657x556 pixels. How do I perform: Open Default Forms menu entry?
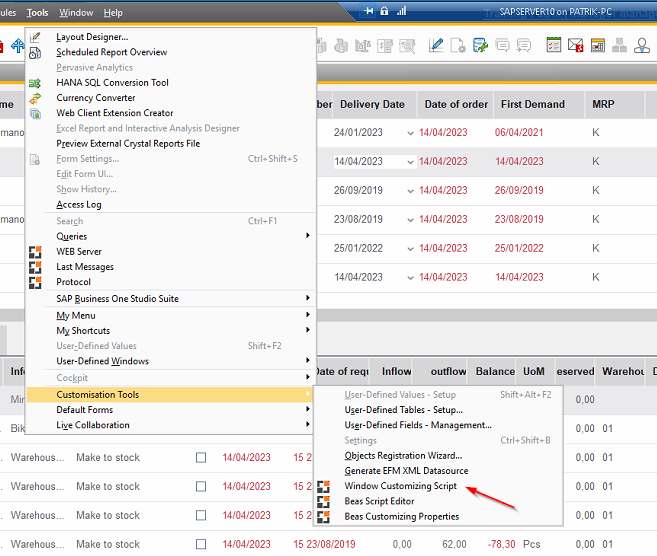click(84, 410)
